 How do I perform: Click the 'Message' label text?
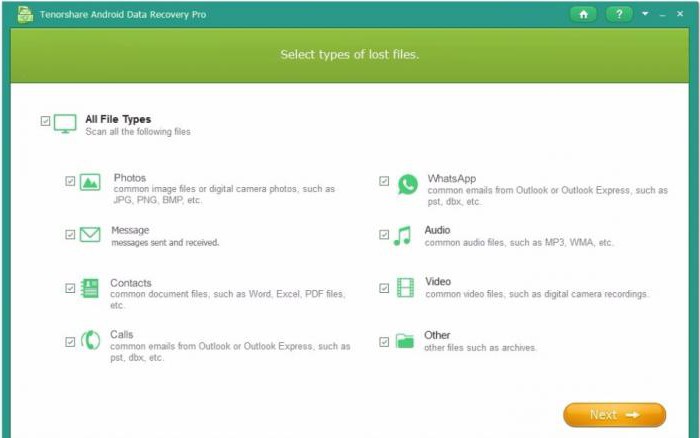[x=130, y=230]
